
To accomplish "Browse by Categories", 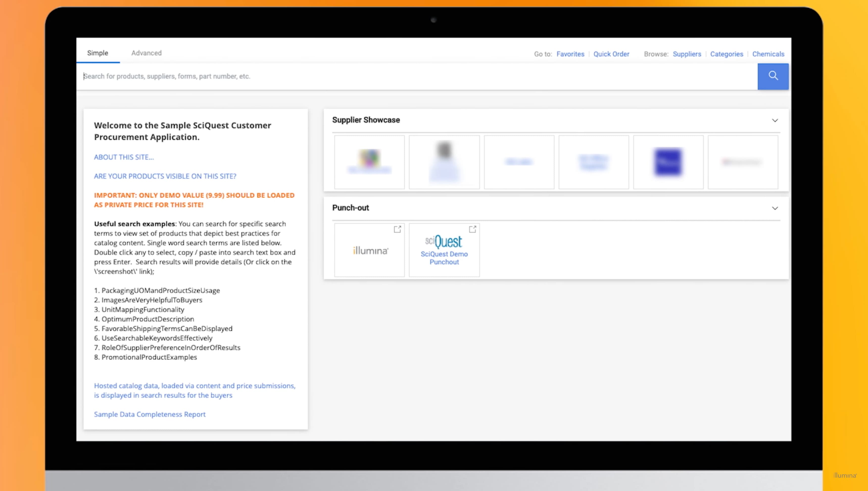I will tap(726, 54).
